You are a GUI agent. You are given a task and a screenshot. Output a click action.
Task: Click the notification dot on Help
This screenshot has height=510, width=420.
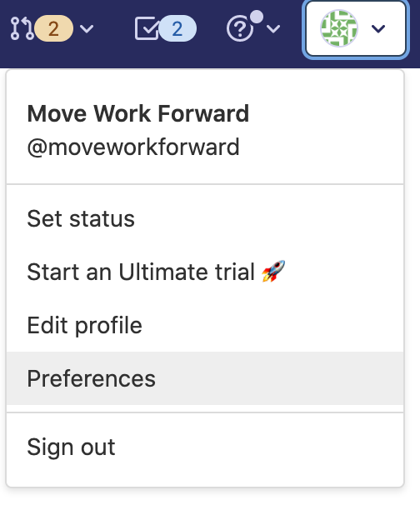click(x=257, y=17)
